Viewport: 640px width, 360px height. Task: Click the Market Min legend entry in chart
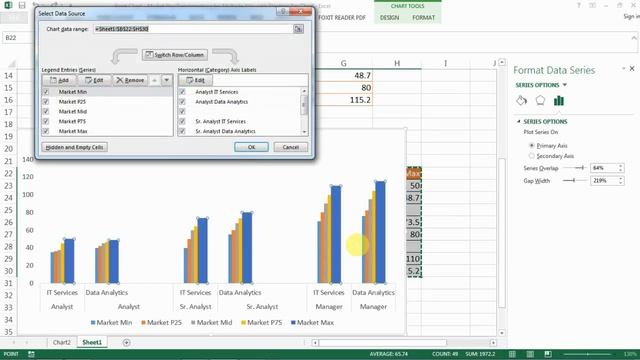(111, 322)
